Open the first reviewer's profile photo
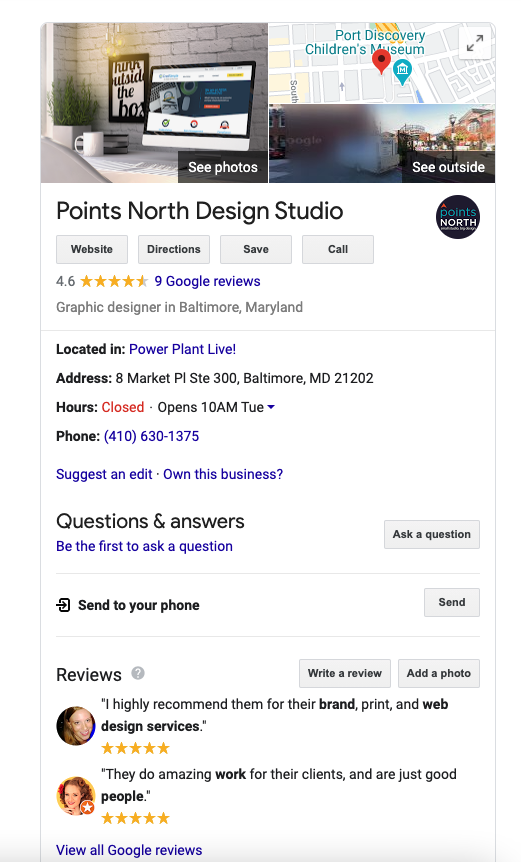Screen dimensions: 521x862 tap(76, 726)
